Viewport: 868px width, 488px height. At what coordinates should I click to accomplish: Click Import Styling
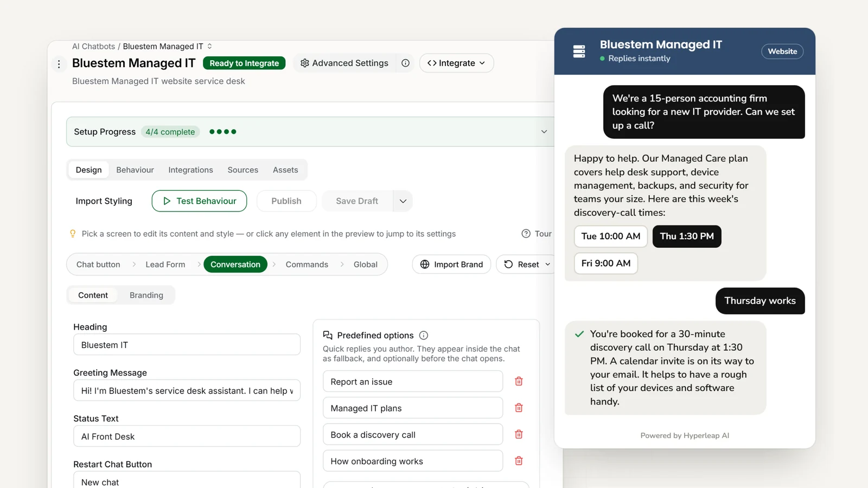point(104,201)
